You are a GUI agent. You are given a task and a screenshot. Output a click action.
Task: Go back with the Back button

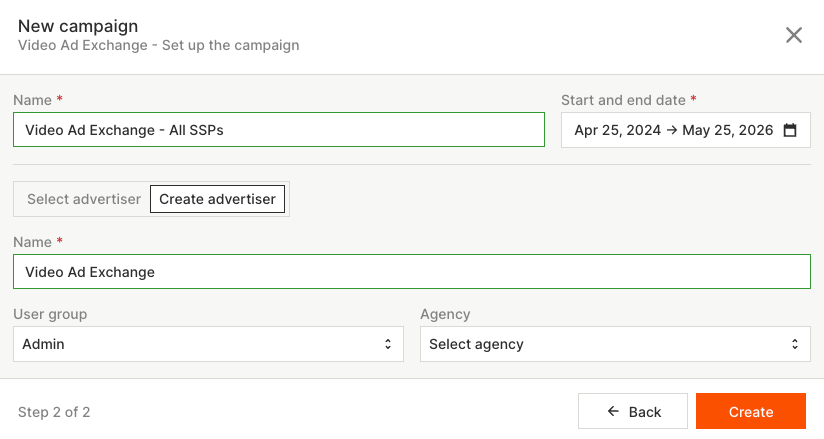pyautogui.click(x=633, y=412)
